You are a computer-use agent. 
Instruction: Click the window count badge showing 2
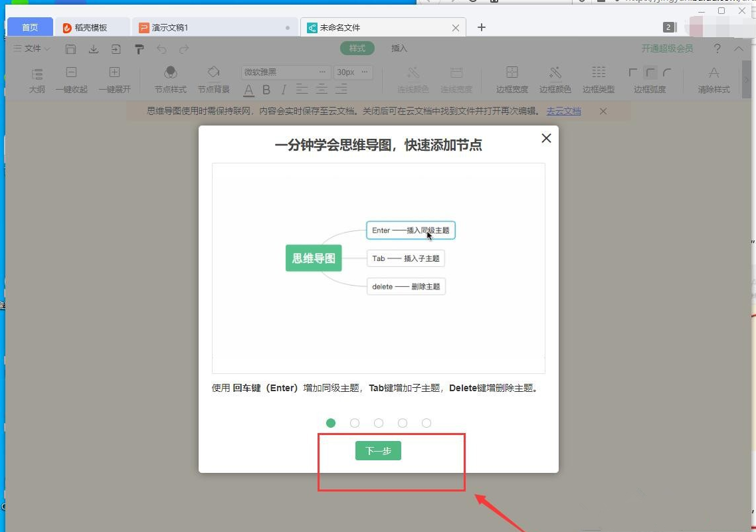668,27
